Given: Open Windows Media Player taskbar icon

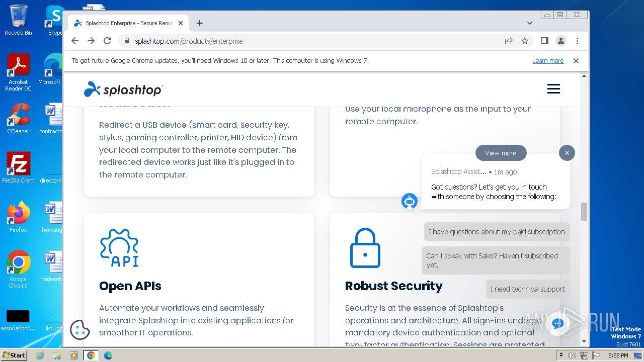Looking at the screenshot, I should (74, 355).
